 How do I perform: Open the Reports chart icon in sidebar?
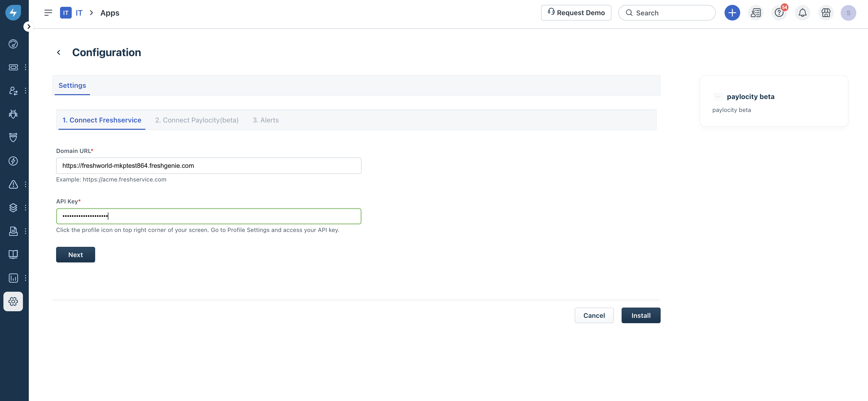[x=13, y=278]
